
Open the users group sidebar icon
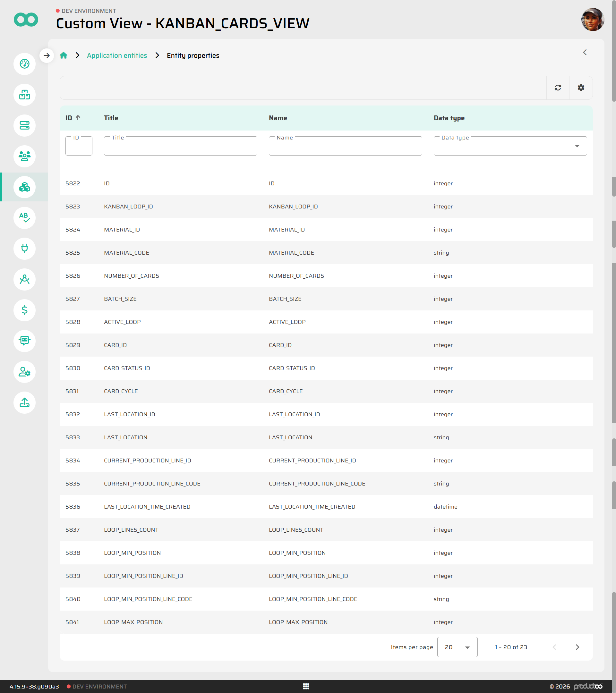point(24,156)
